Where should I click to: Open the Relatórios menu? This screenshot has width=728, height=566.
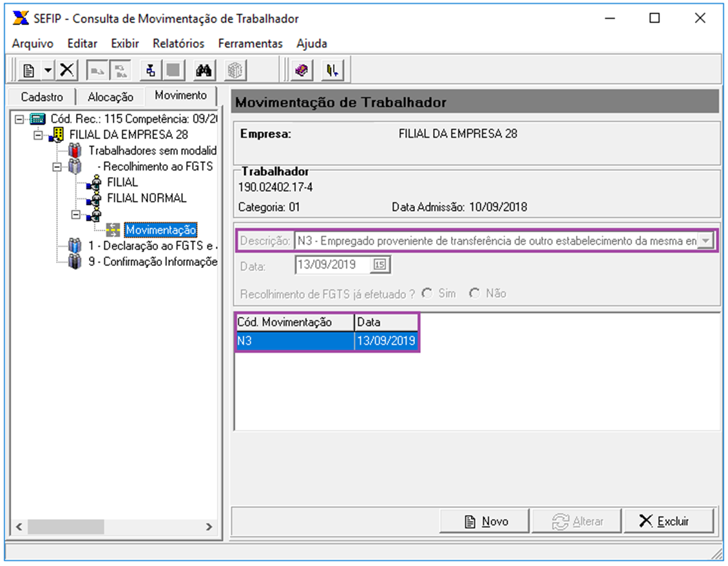(178, 44)
